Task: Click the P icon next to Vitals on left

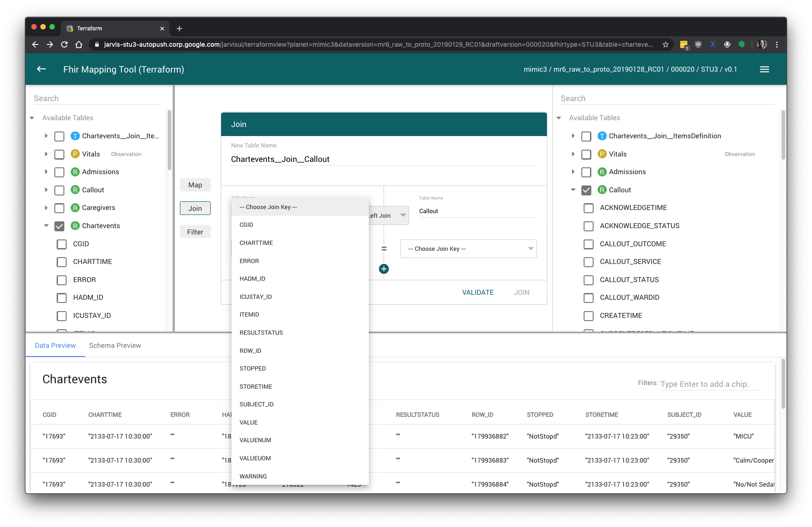Action: point(75,154)
